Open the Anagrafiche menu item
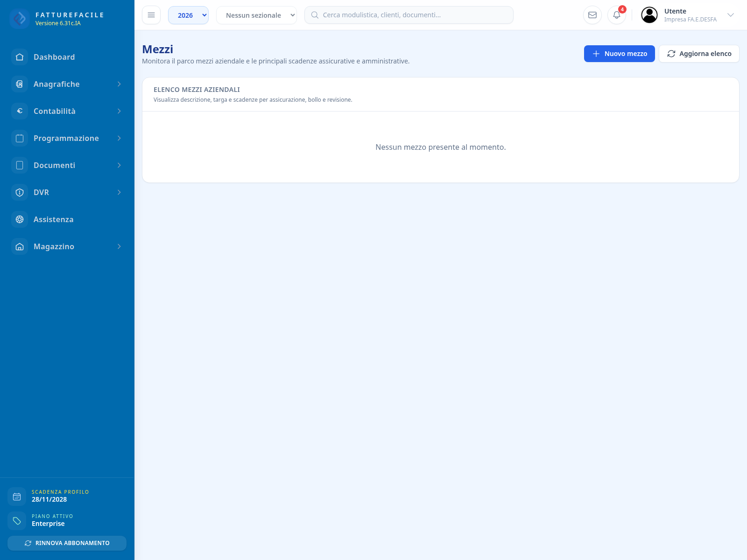 coord(67,84)
